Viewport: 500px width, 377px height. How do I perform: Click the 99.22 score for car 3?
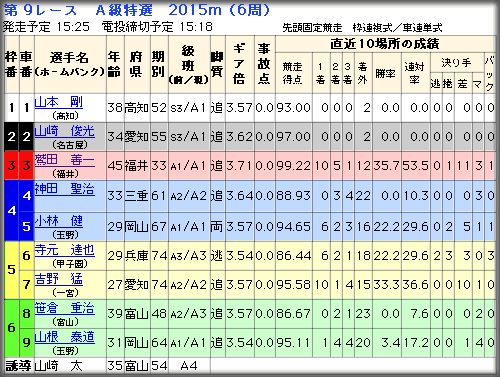click(294, 166)
